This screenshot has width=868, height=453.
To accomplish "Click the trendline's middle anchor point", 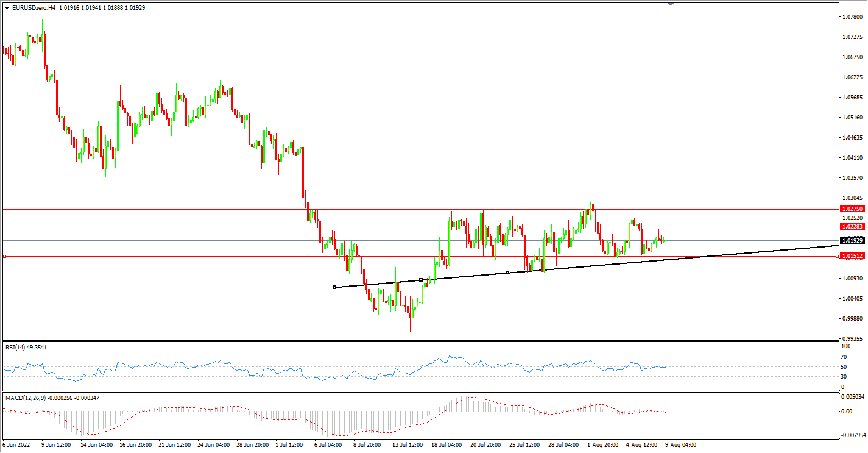I will tap(421, 280).
